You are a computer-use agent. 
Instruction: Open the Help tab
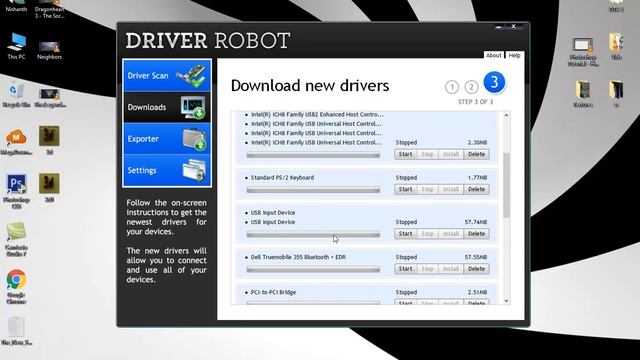point(514,55)
